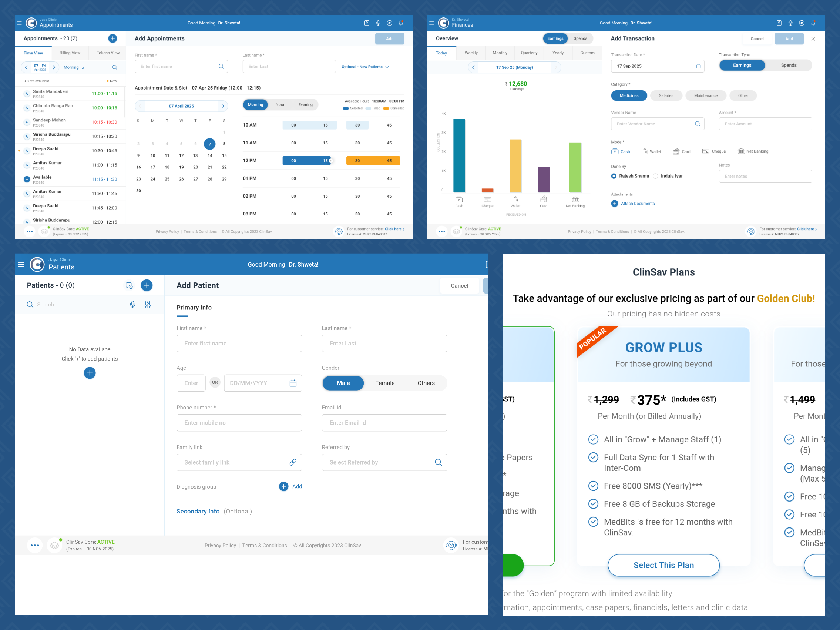Open 07 April 2025 month selector

tap(181, 106)
